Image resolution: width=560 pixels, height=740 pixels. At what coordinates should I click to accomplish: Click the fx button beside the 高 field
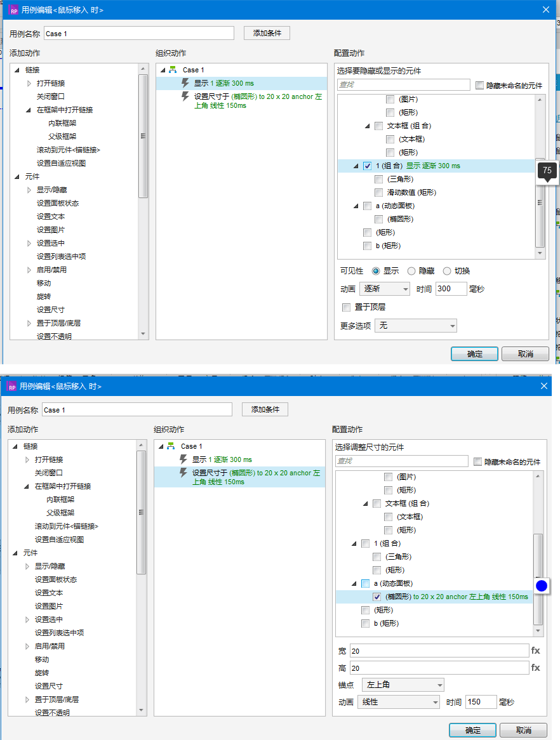point(535,668)
